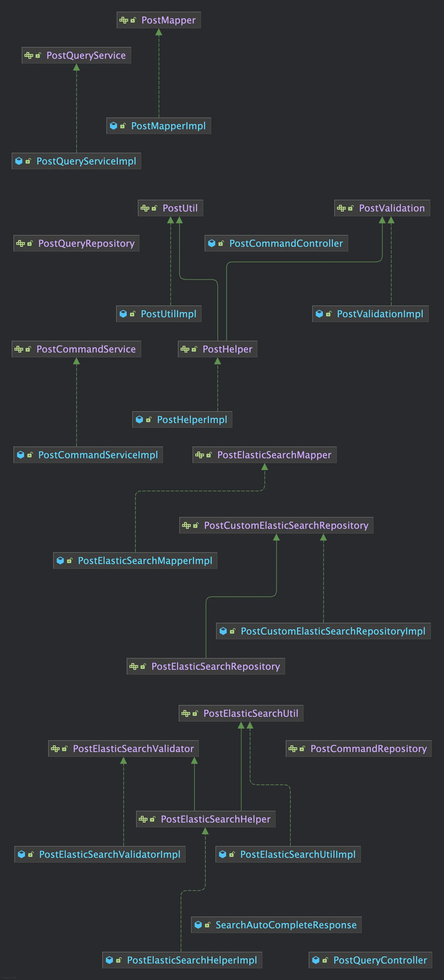Select the PostCommandController node
Image resolution: width=444 pixels, height=980 pixels.
click(x=276, y=244)
